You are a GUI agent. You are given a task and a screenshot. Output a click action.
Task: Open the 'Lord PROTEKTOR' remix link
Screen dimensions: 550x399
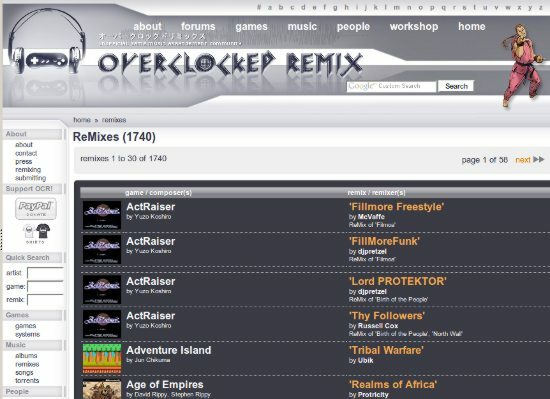397,282
